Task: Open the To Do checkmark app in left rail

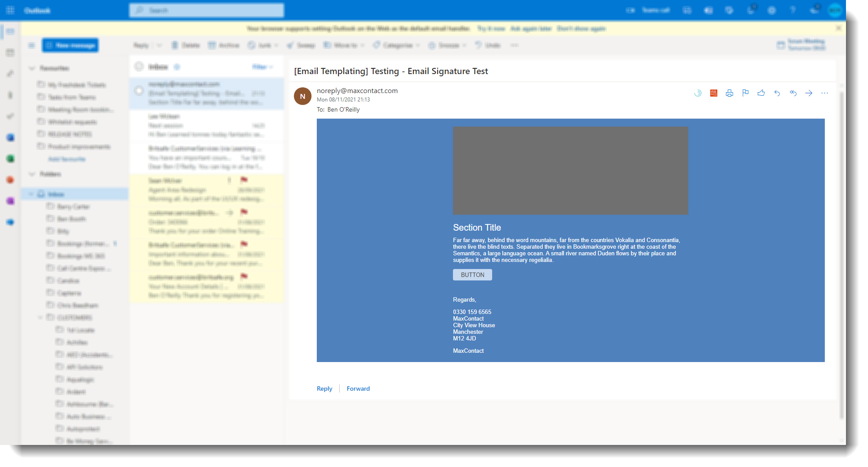Action: coord(11,116)
